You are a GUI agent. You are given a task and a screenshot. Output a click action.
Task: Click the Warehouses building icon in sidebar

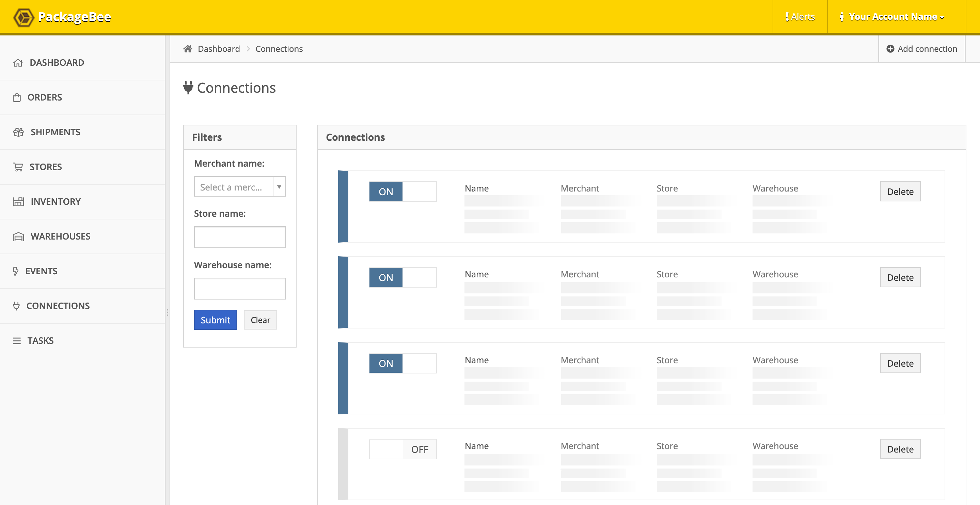coord(18,236)
